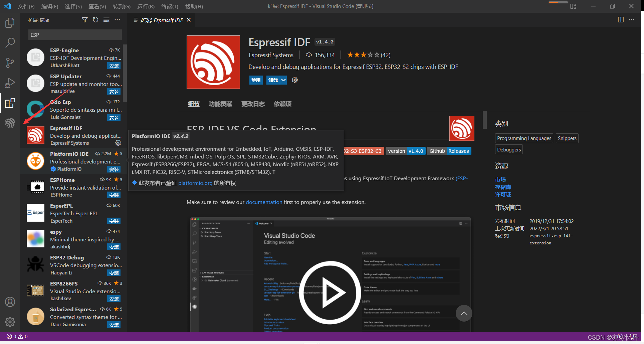
Task: Open the 查看(V) menu
Action: [97, 6]
